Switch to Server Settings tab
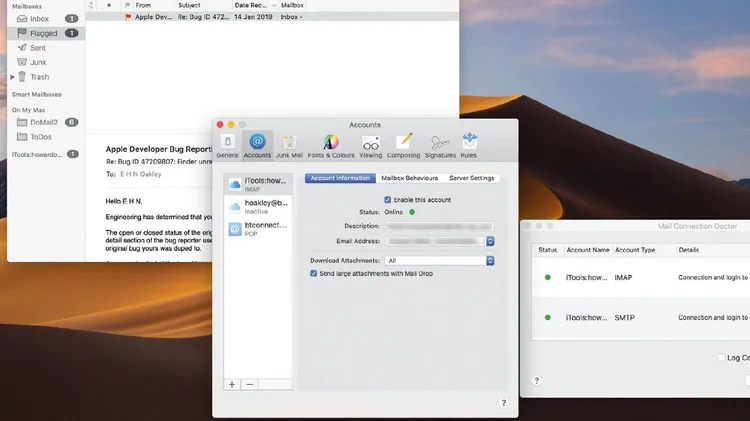 coord(471,178)
